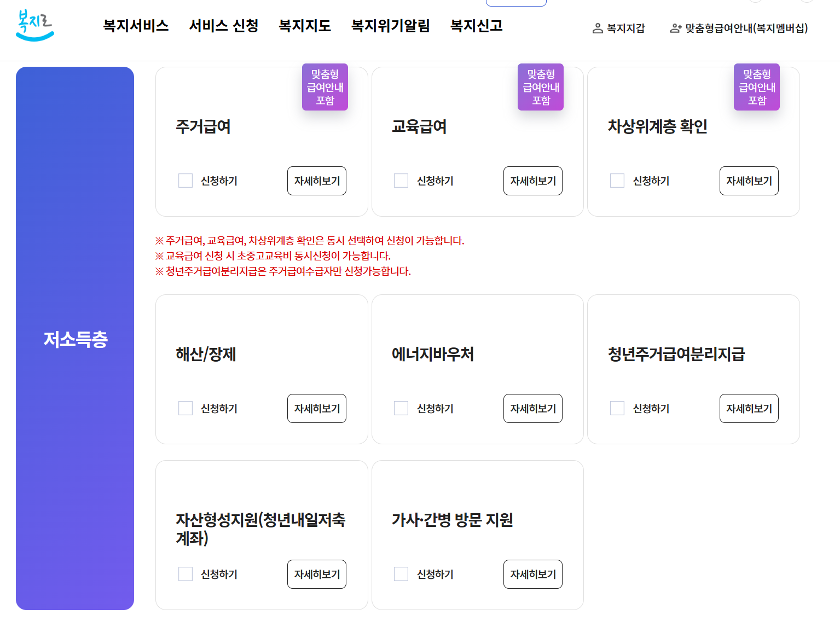Check 신청하기 for 자산형성지원(청년내일저축계좌)
840x621 pixels.
tap(185, 574)
